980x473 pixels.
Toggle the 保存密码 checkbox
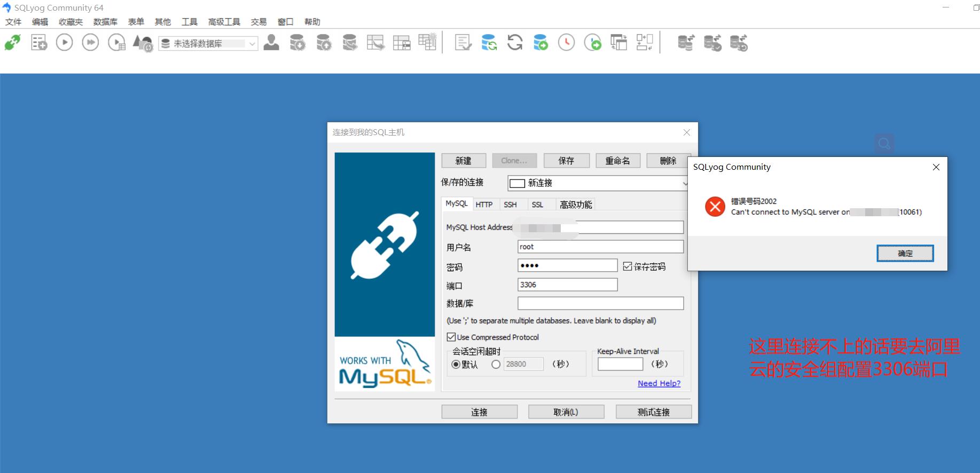628,266
